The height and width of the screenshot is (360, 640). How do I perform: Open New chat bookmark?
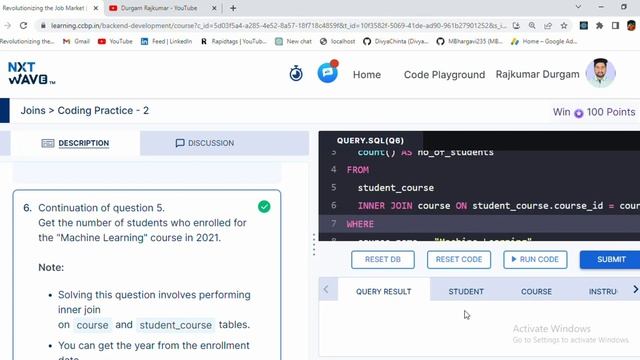[293, 41]
